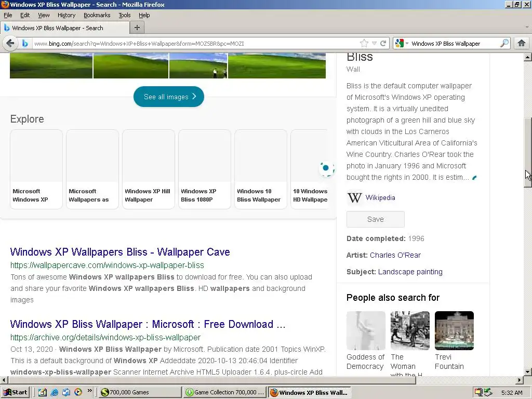Open the tab list dropdown arrow
Screen dimensions: 532x399
[527, 27]
